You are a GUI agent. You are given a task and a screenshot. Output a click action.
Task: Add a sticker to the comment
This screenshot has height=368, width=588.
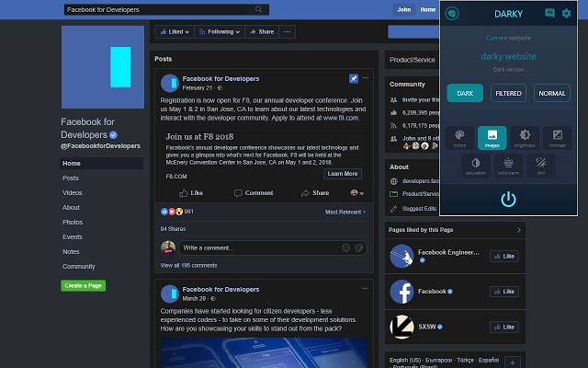359,247
